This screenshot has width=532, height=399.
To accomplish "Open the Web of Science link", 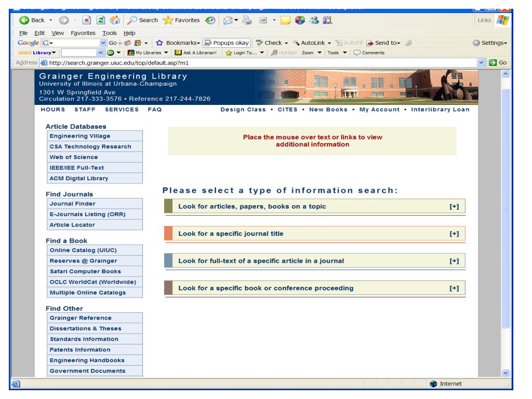I will [95, 157].
